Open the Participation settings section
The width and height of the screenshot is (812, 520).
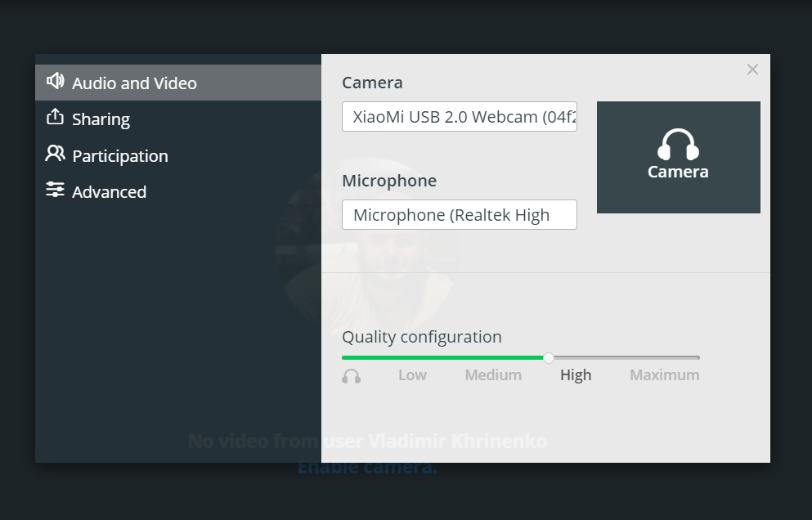(x=178, y=155)
